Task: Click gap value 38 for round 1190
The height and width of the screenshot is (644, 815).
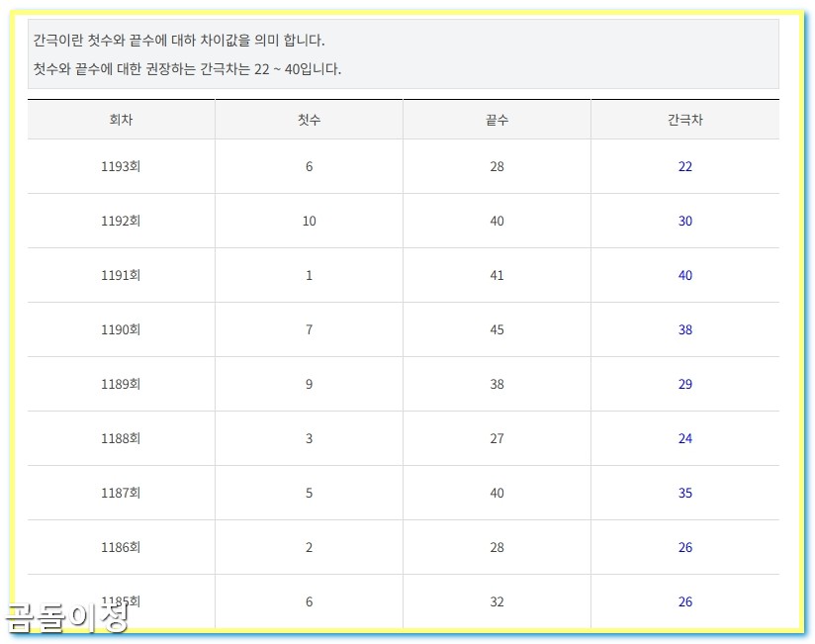Action: click(x=684, y=329)
